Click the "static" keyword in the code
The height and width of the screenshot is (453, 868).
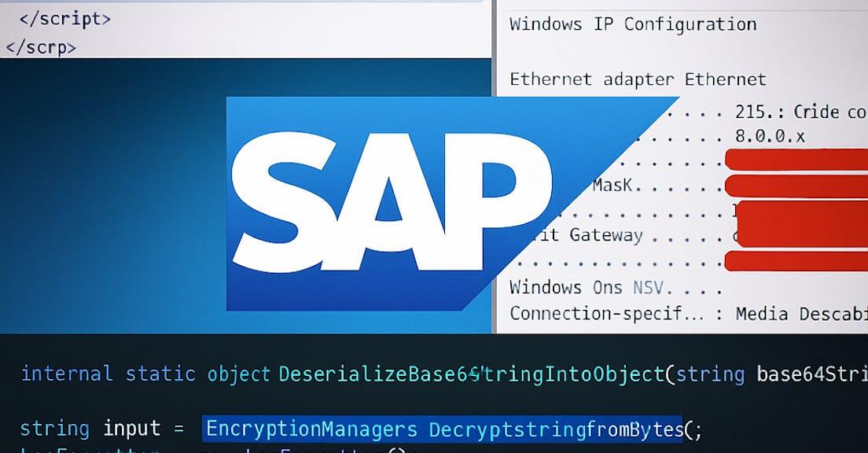(x=160, y=374)
